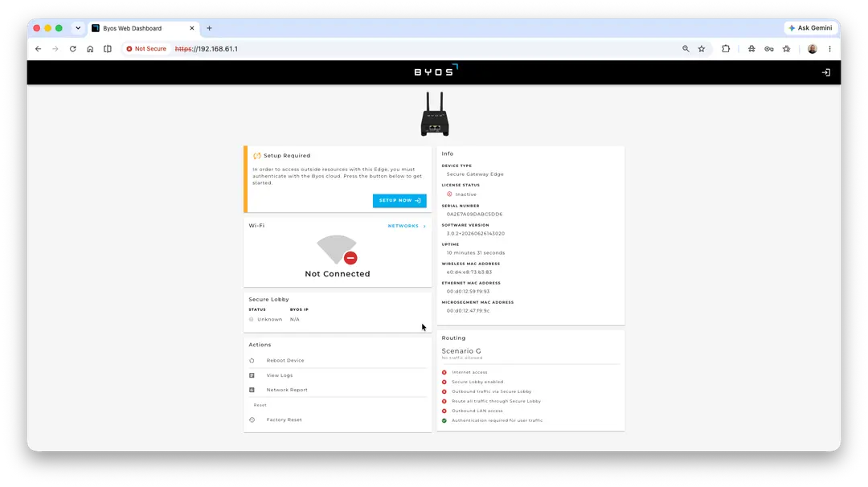
Task: Open the Extensions puzzle icon
Action: click(726, 49)
